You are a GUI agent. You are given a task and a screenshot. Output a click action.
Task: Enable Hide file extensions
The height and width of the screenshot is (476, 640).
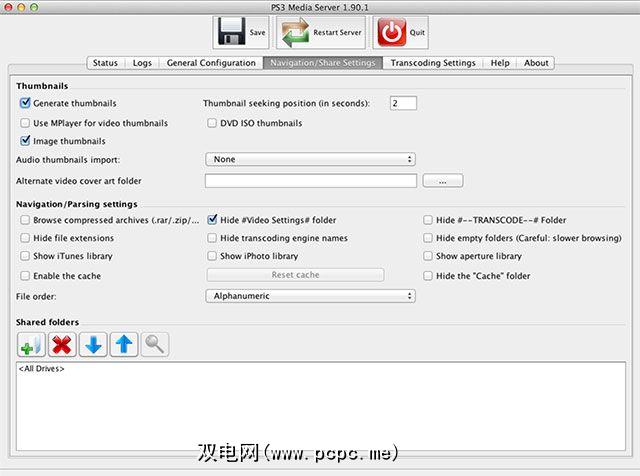(x=25, y=238)
